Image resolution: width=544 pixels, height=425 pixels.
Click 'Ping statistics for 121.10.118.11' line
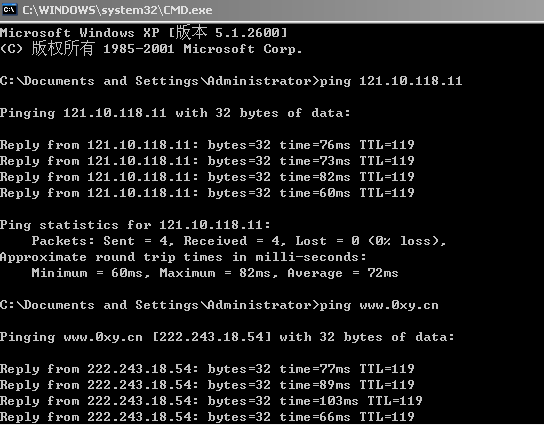click(x=135, y=225)
